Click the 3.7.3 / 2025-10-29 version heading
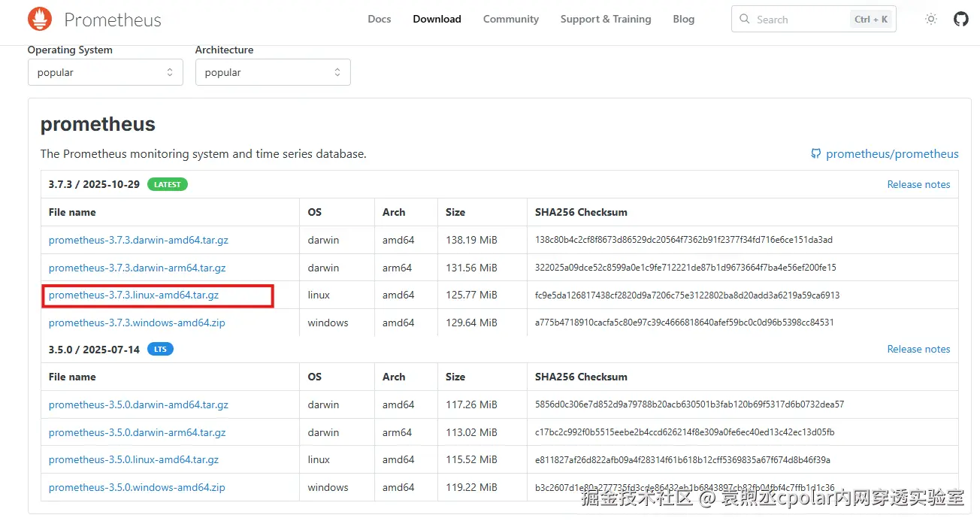The image size is (980, 524). point(94,184)
